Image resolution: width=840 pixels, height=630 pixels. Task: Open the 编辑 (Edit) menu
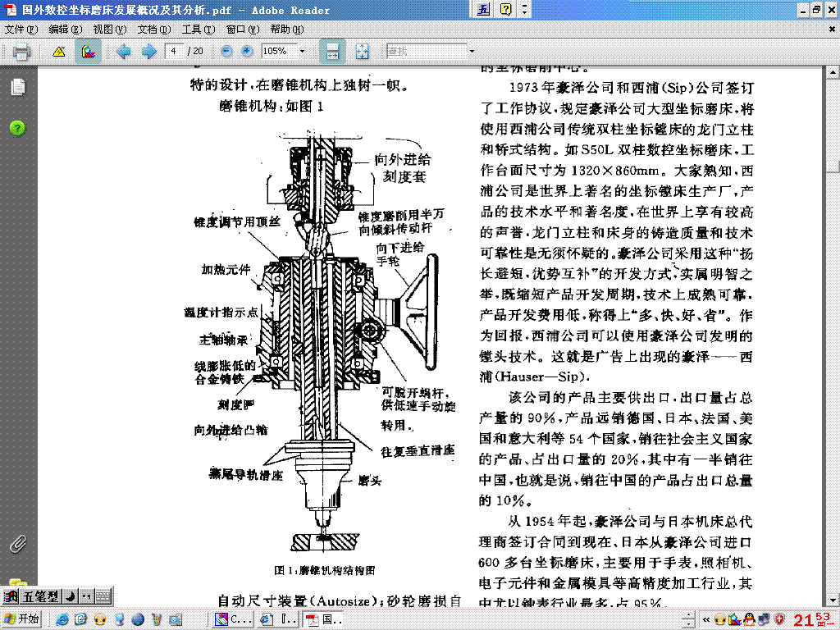(x=66, y=30)
